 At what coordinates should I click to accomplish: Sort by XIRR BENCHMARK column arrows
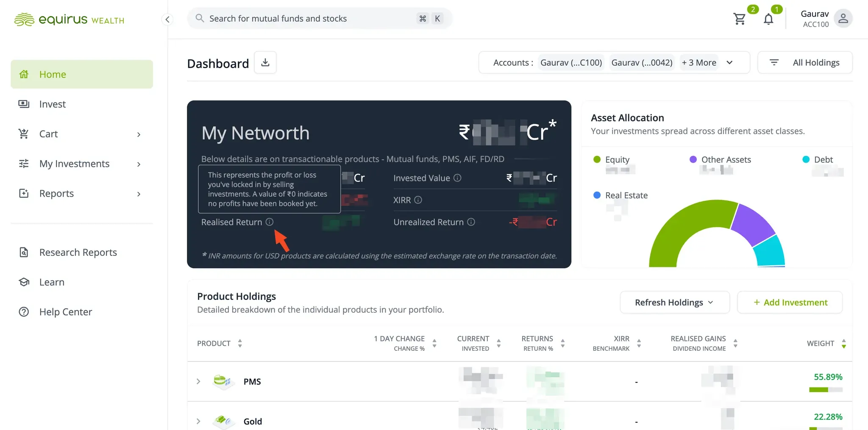(x=639, y=343)
